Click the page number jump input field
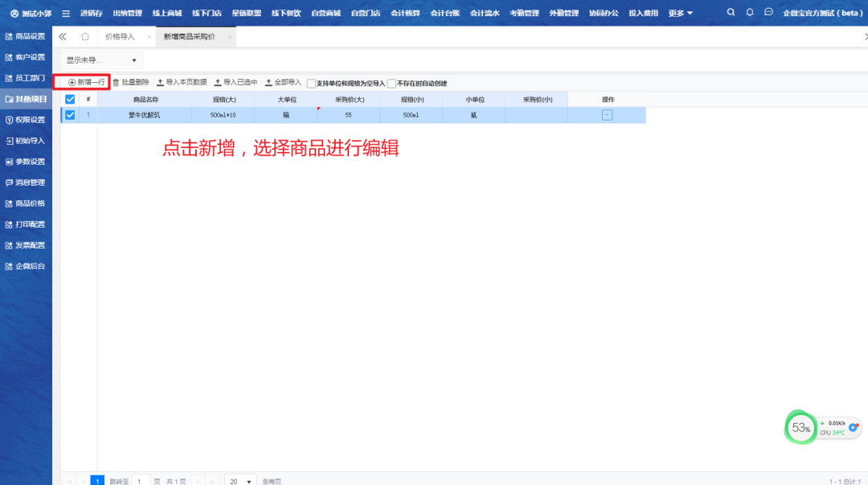Viewport: 868px width, 485px height. click(x=140, y=481)
